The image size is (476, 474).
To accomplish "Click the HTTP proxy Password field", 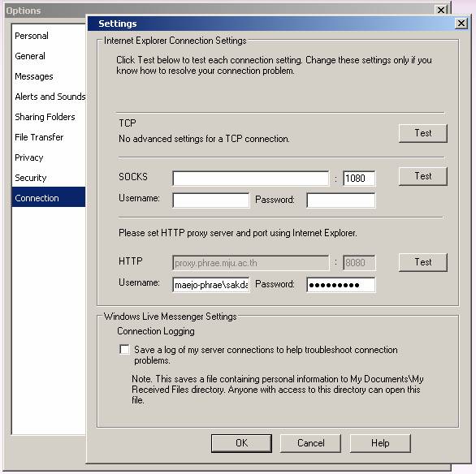I will (x=341, y=285).
